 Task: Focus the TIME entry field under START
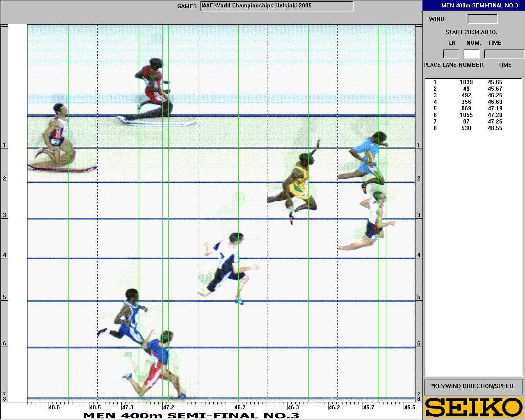click(504, 54)
